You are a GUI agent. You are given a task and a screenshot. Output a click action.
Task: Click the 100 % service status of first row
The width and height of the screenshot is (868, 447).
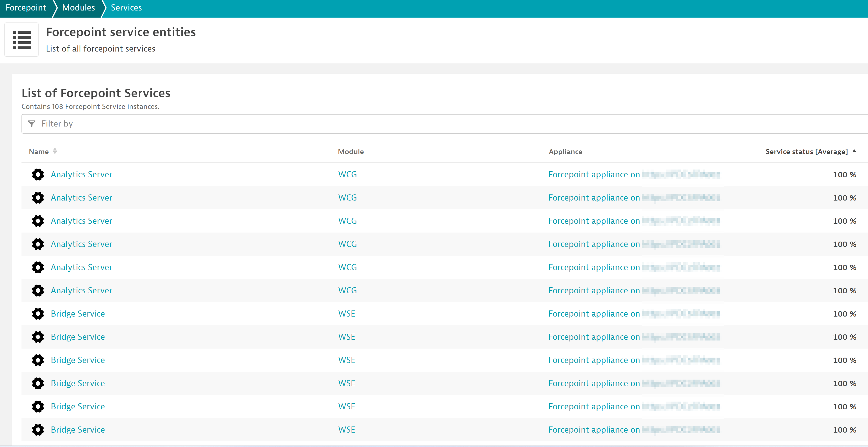tap(844, 174)
